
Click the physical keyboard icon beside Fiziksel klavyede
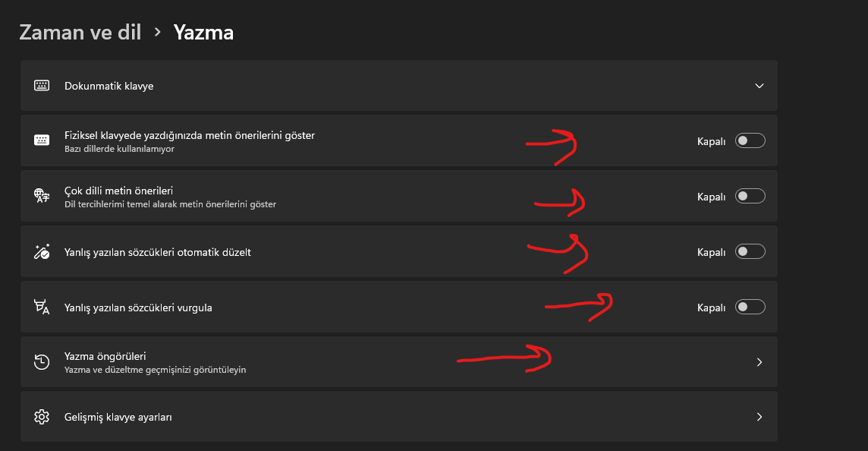click(x=42, y=140)
